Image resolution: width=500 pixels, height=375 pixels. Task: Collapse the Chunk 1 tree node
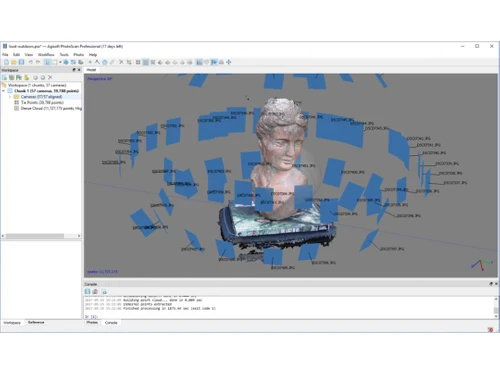pos(4,91)
